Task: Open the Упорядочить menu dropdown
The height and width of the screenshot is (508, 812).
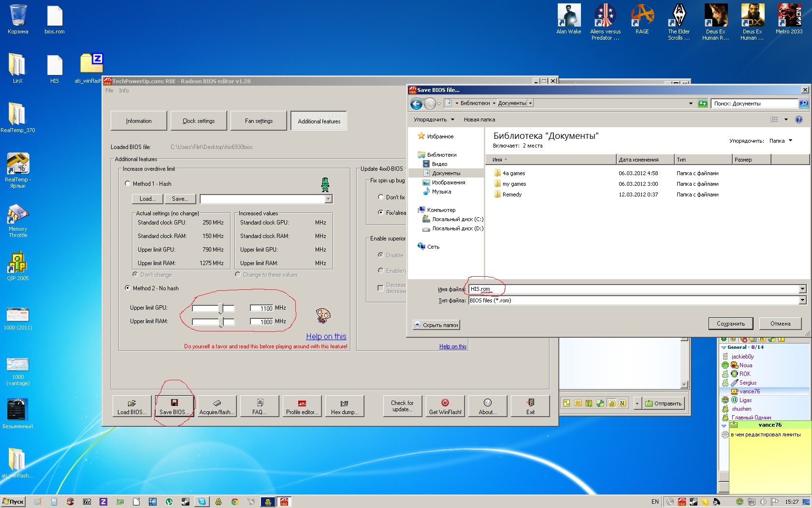Action: pos(434,120)
